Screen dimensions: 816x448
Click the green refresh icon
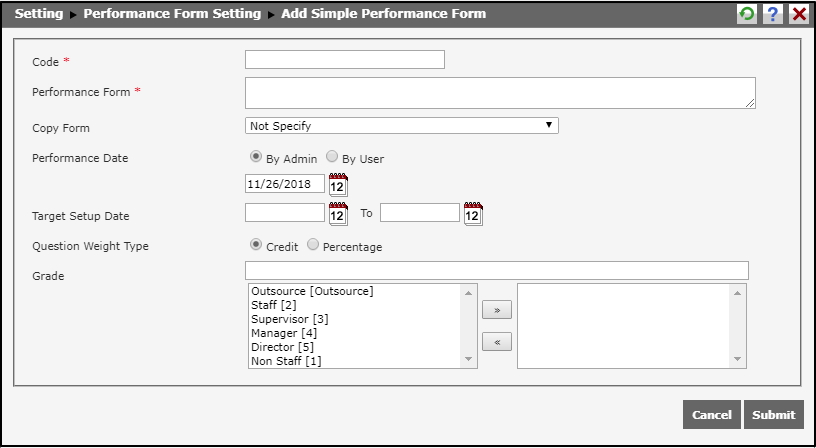pos(747,14)
